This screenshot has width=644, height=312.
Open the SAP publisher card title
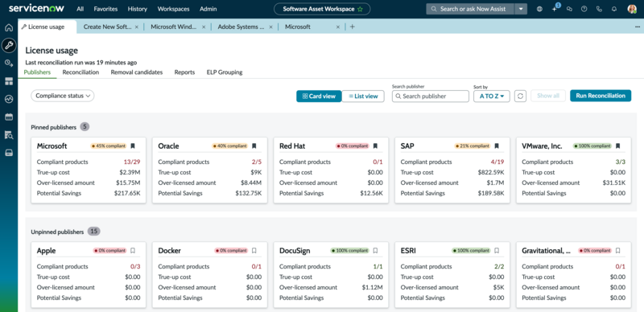407,146
